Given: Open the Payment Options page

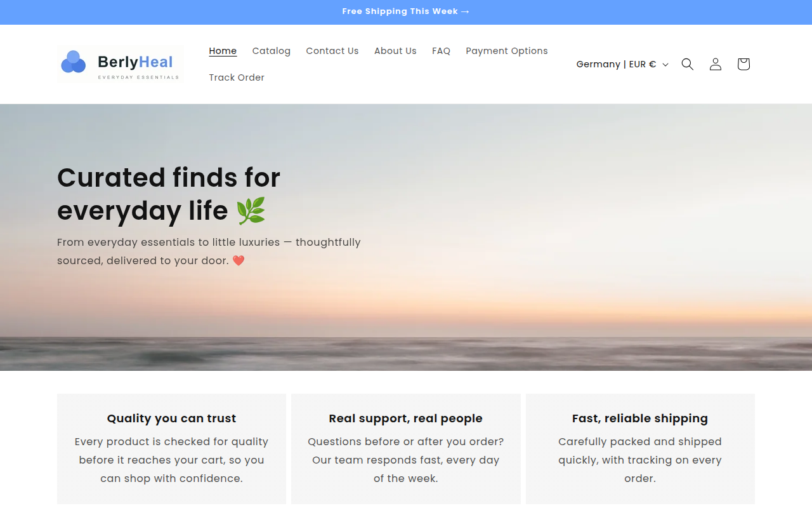Looking at the screenshot, I should (507, 51).
